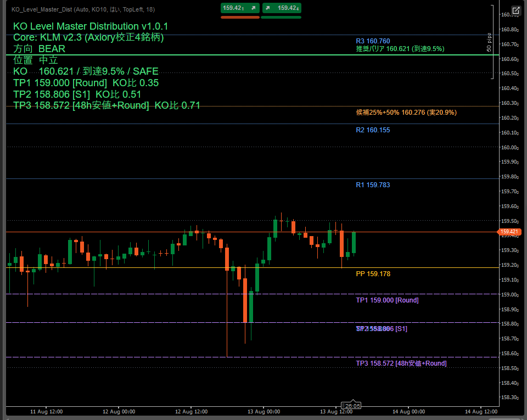Click the 位置 中立 position text

(36, 60)
